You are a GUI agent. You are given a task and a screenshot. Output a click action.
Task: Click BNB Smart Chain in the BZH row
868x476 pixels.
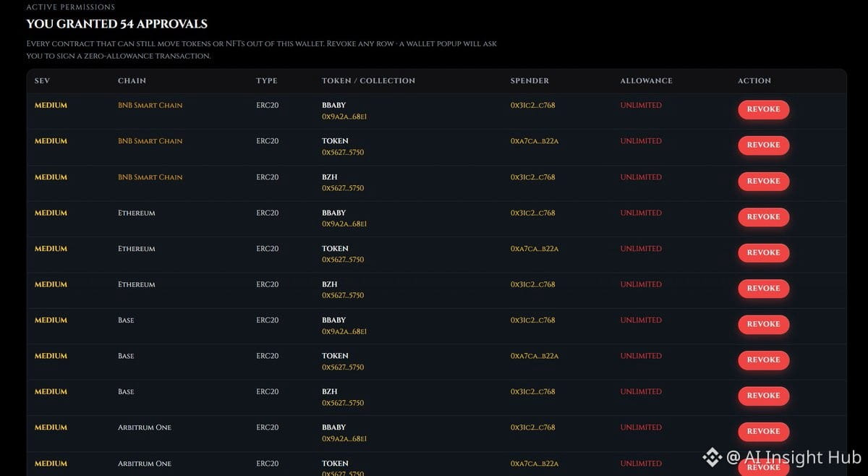[x=150, y=177]
